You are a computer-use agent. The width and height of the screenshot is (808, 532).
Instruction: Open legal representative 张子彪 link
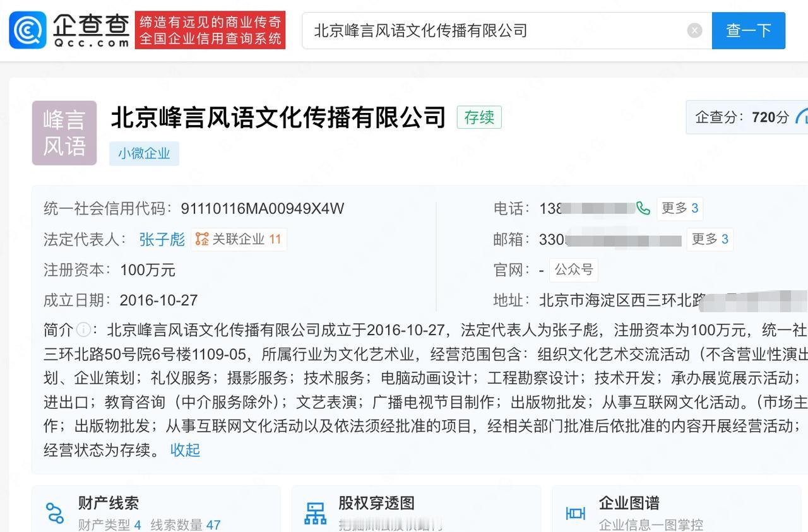(162, 239)
